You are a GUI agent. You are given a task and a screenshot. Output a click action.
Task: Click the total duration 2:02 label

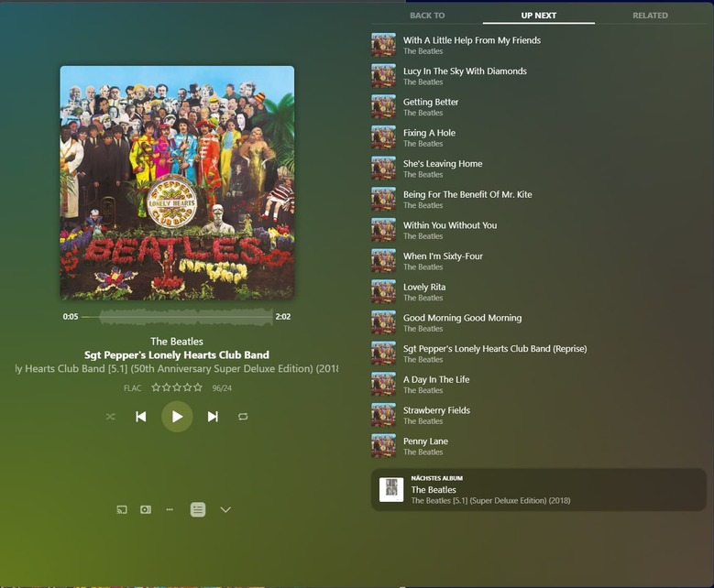click(283, 317)
